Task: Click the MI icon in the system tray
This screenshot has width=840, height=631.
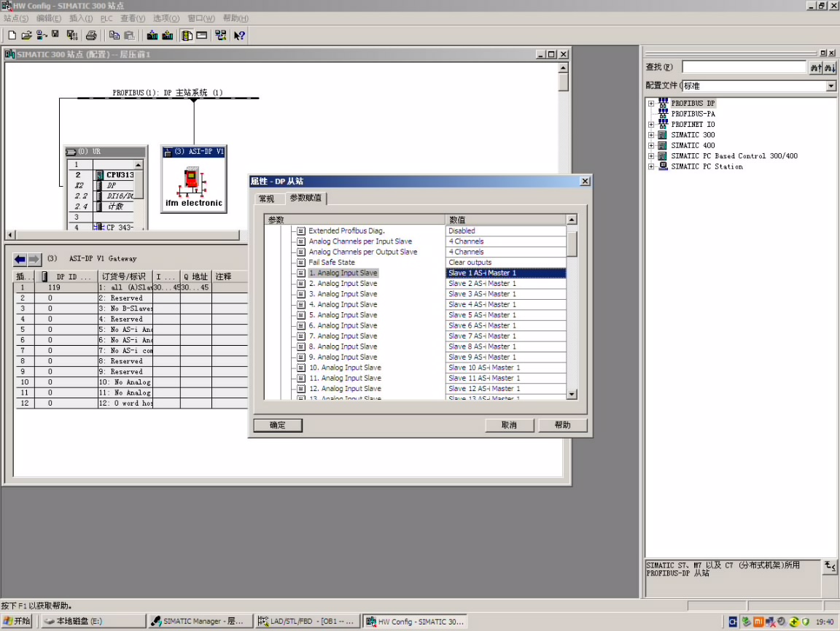Action: point(758,622)
